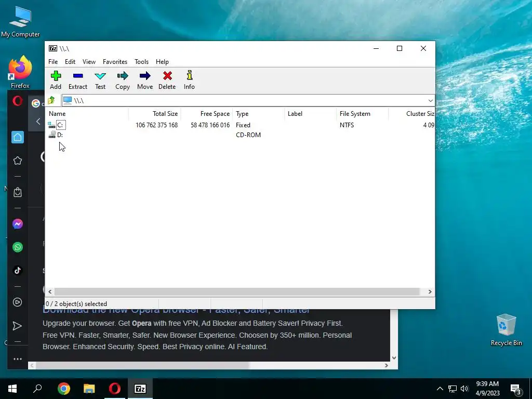The height and width of the screenshot is (399, 532).
Task: Click the Add toolbar button in 7-Zip
Action: [x=56, y=80]
